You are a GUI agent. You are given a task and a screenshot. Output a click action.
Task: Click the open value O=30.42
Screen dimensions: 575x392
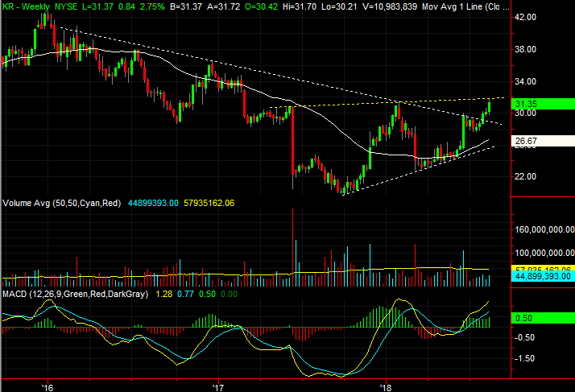tap(261, 6)
